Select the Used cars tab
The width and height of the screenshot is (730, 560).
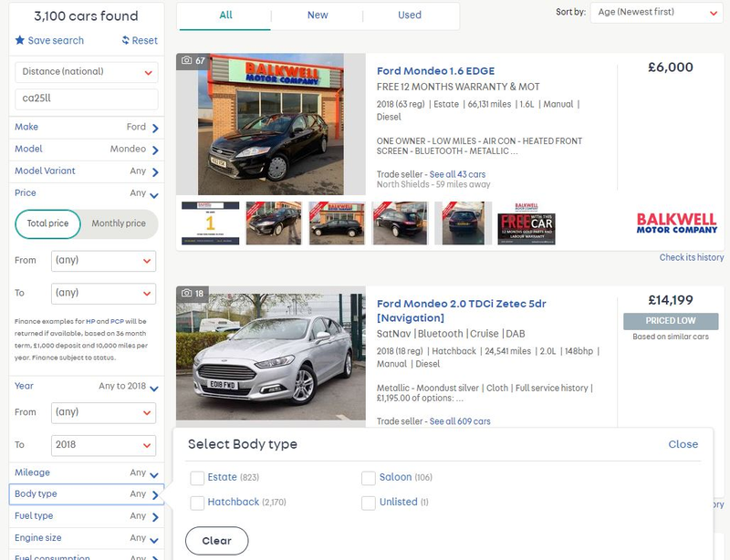point(410,16)
